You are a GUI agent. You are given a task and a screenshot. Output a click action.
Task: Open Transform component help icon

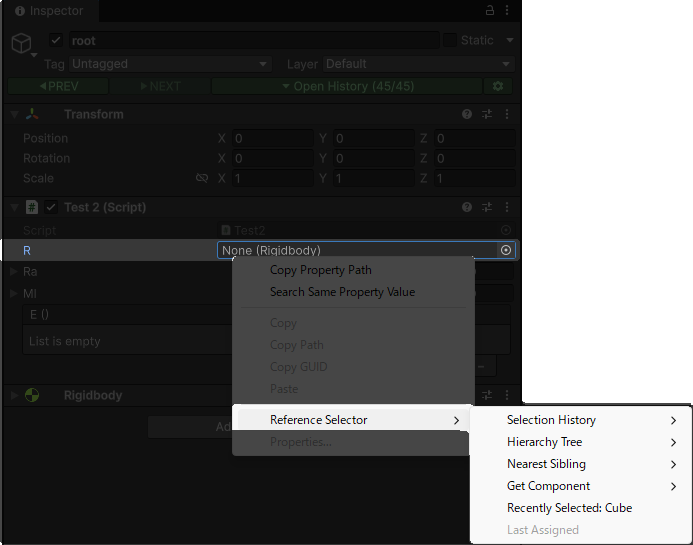pos(467,115)
